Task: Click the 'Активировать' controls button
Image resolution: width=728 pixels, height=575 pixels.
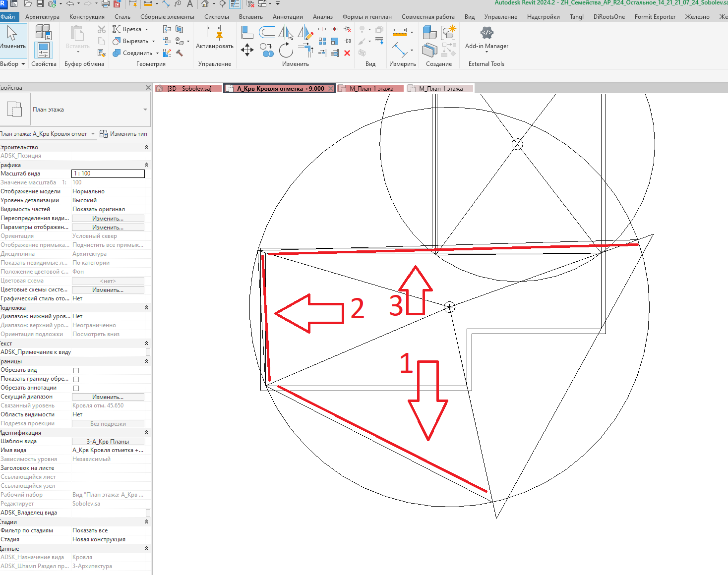Action: (214, 39)
